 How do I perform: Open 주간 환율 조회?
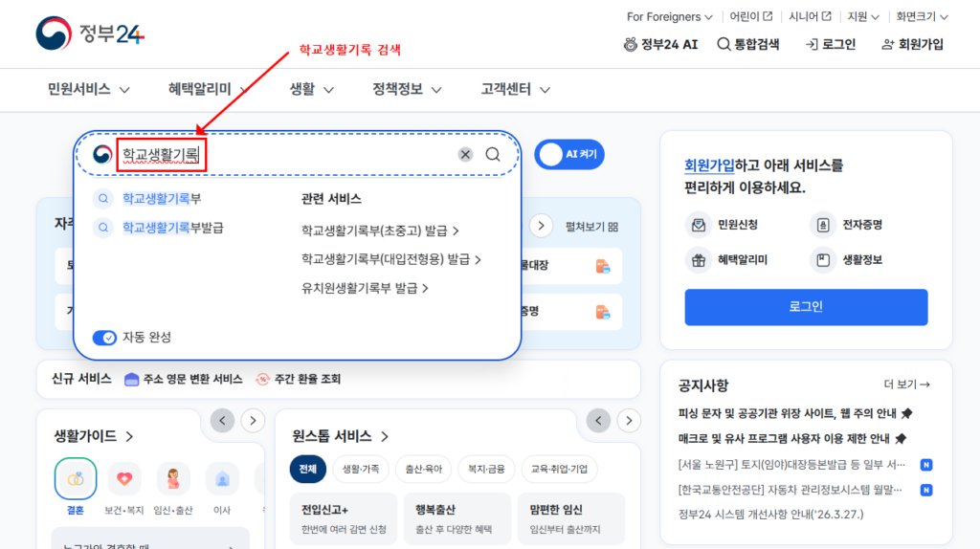[x=299, y=379]
